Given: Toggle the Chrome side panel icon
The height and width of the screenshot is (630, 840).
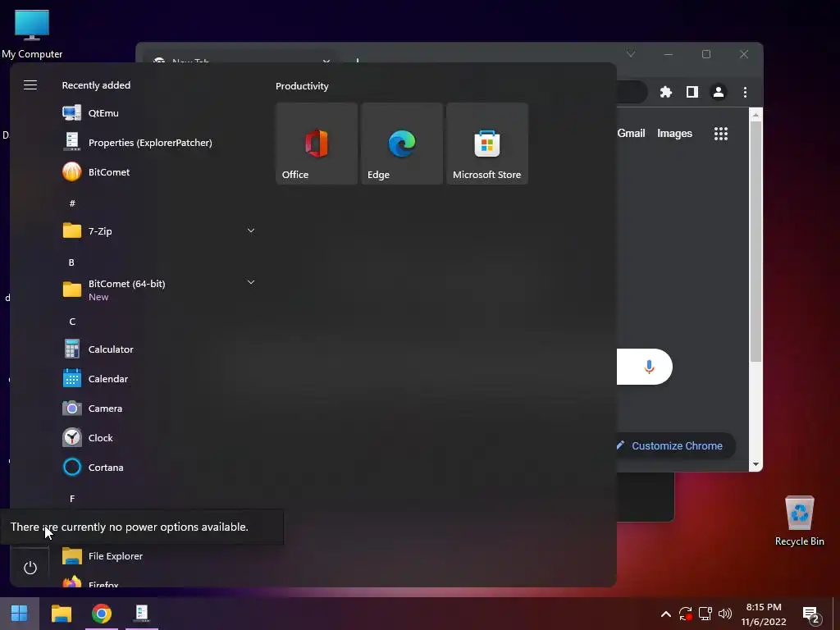Looking at the screenshot, I should click(692, 92).
